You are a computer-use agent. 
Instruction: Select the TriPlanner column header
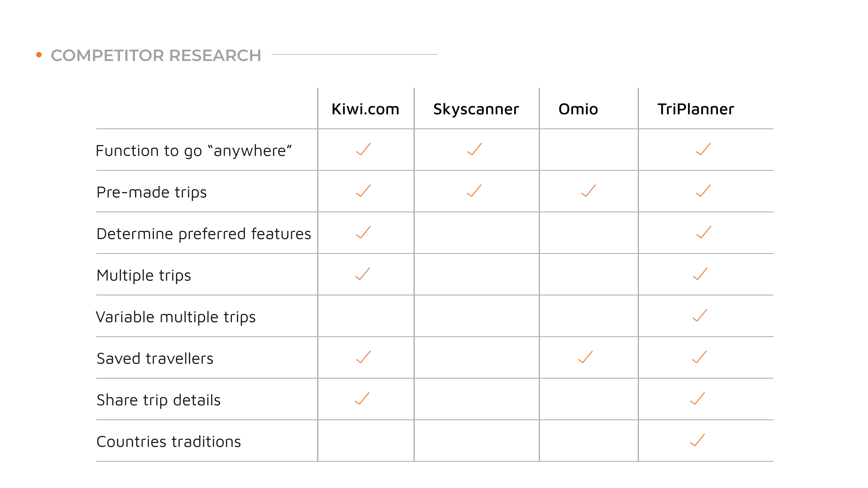[x=696, y=109]
